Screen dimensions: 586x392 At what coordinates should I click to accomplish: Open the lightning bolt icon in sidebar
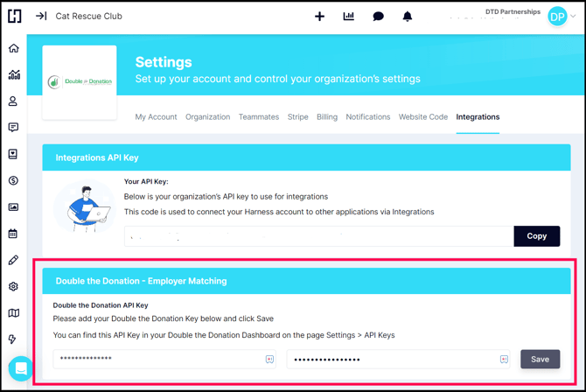click(x=13, y=339)
